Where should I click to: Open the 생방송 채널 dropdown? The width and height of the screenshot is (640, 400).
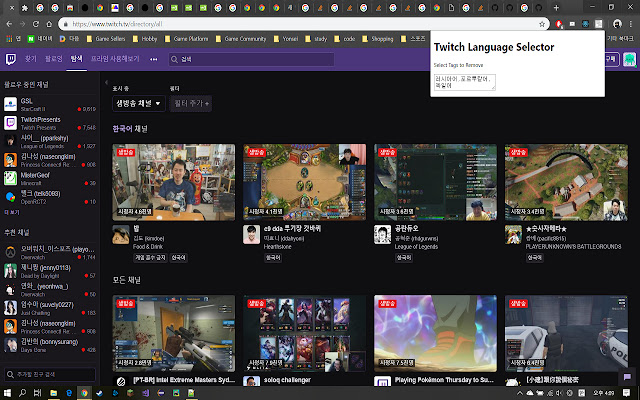139,103
